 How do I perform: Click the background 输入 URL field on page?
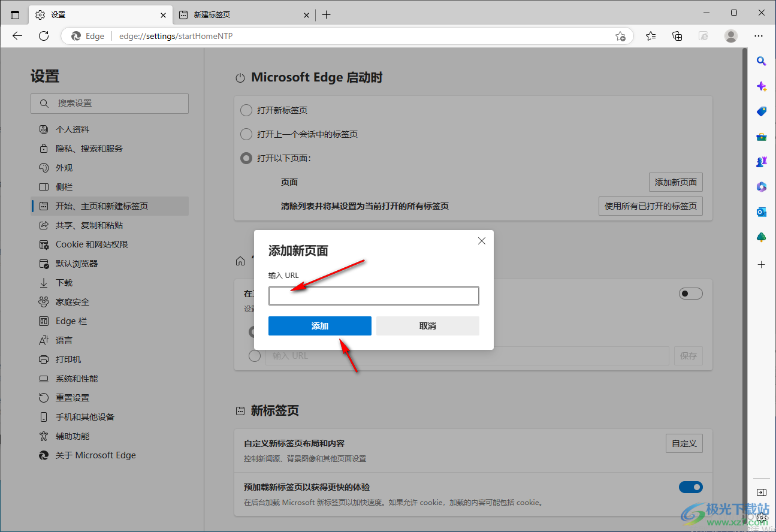tap(467, 356)
